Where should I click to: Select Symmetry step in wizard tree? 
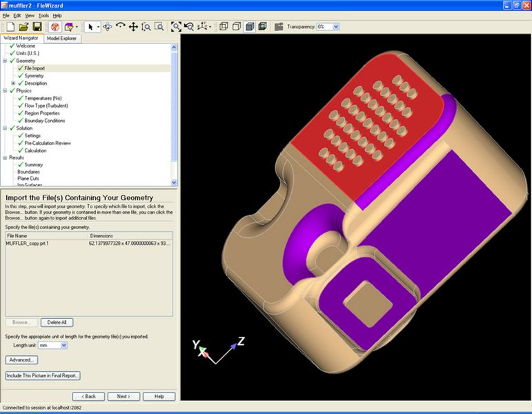click(34, 76)
